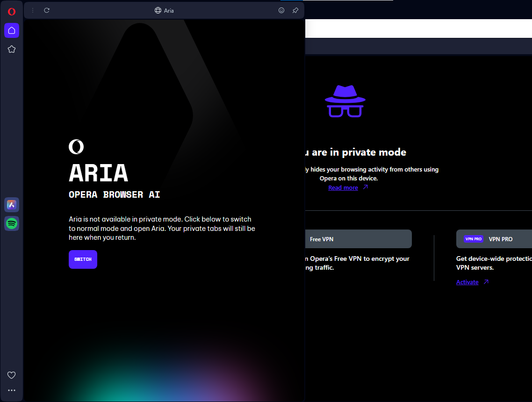Pin the Aria sidebar panel
Screen dimensions: 532x402
[295, 10]
